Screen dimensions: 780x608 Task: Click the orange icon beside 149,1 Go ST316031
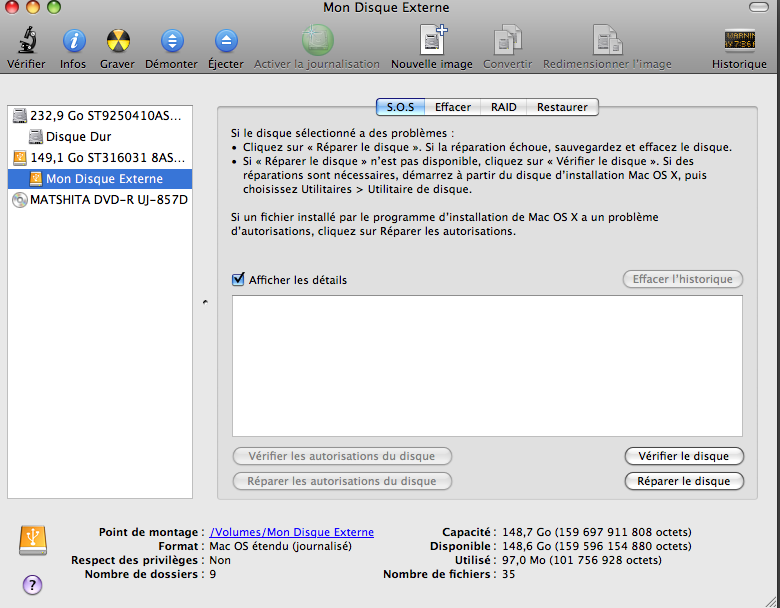click(x=19, y=158)
